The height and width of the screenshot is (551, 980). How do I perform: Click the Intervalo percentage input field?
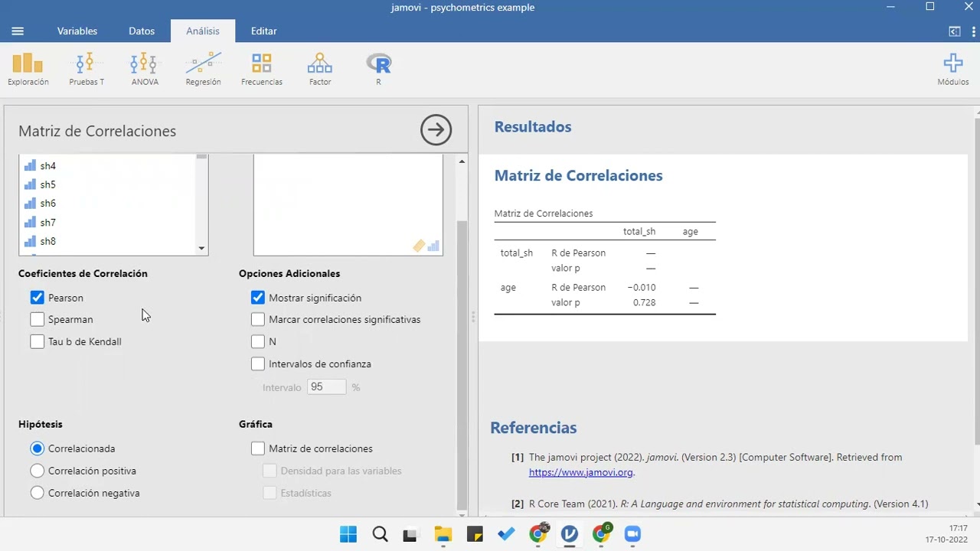327,387
